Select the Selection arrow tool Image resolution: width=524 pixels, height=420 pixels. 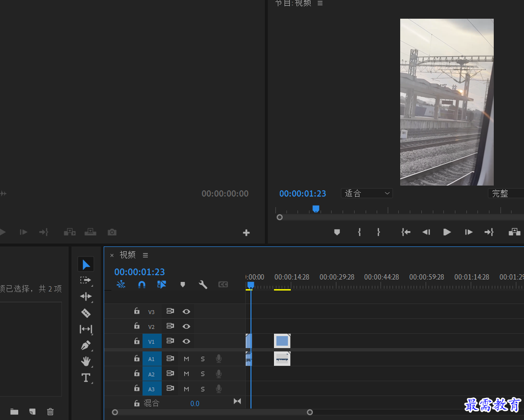[x=86, y=265]
